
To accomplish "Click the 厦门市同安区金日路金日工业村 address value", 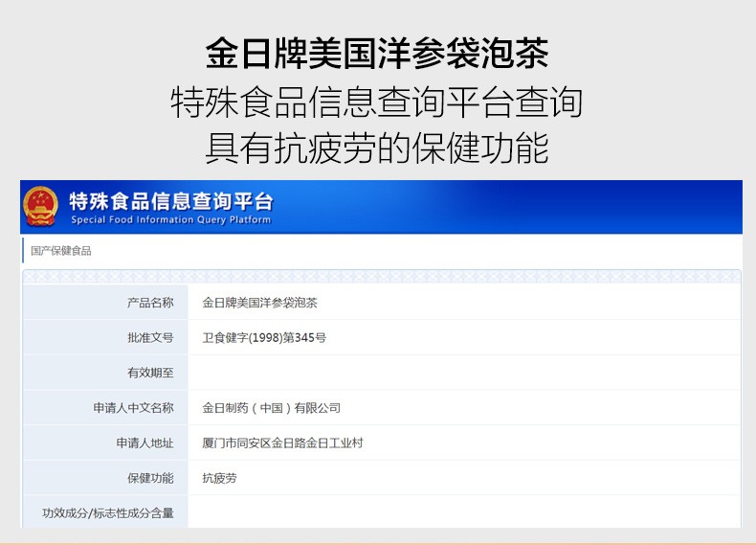I will coord(282,443).
